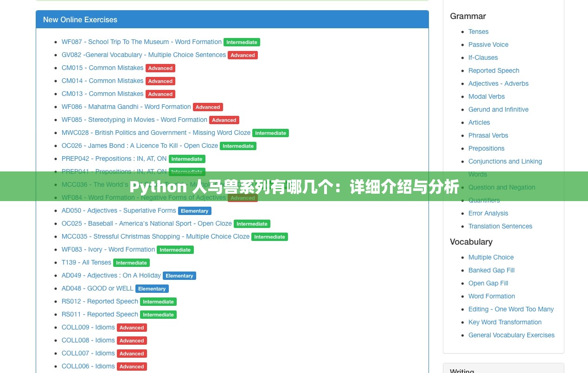Open T139 All Tenses exercise

pyautogui.click(x=86, y=262)
